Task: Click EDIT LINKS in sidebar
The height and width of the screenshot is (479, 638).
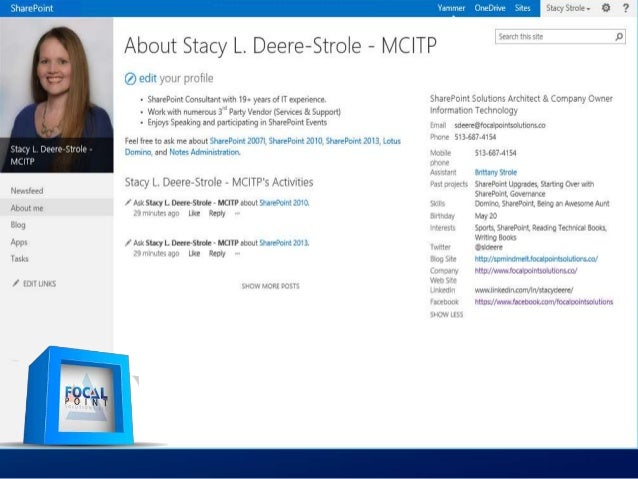Action: 39,284
